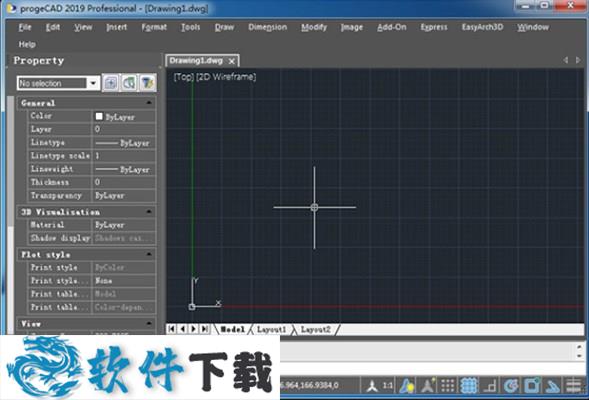The image size is (589, 400).
Task: Click the Select Objects icon in Property panel
Action: click(x=129, y=83)
